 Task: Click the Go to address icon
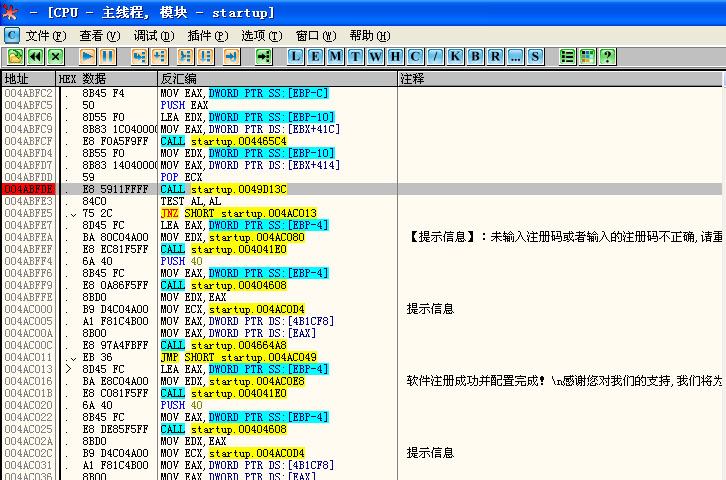[x=263, y=56]
